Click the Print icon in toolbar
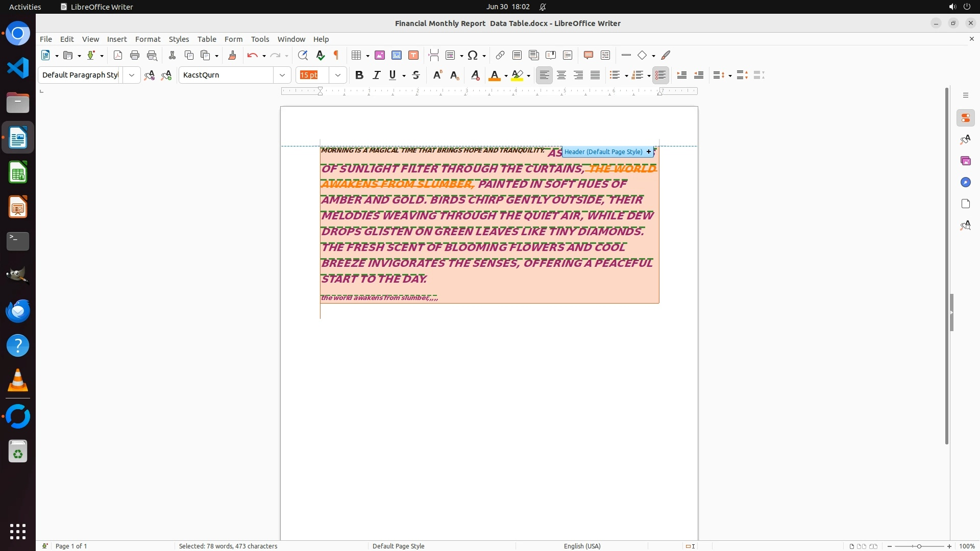980x551 pixels. click(x=135, y=55)
